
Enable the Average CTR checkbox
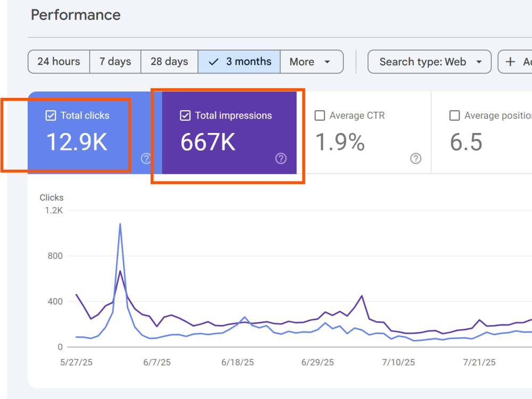point(320,115)
